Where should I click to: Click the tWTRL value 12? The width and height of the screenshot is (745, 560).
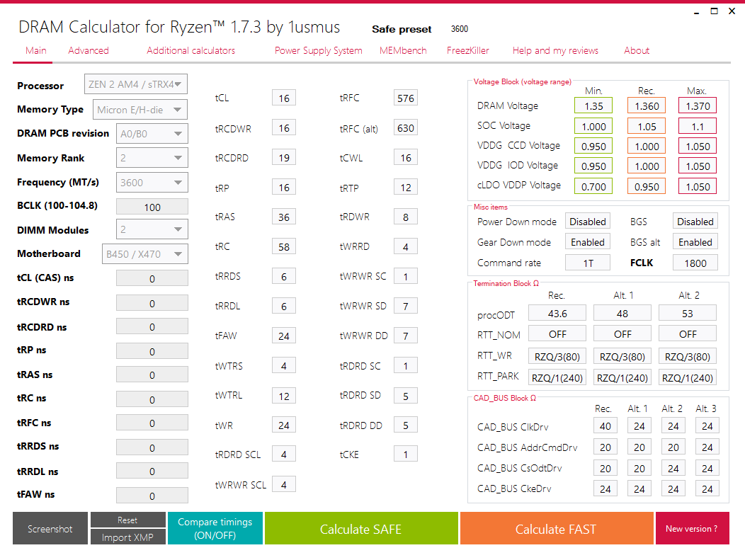click(284, 396)
